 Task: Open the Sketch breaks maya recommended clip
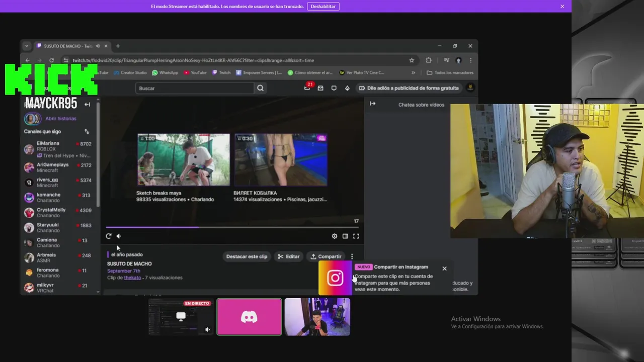(x=183, y=160)
